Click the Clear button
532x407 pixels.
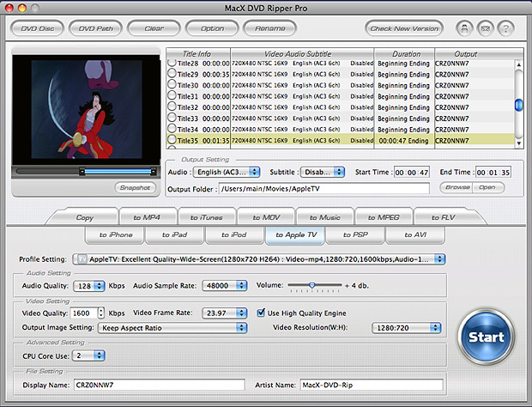tap(154, 28)
